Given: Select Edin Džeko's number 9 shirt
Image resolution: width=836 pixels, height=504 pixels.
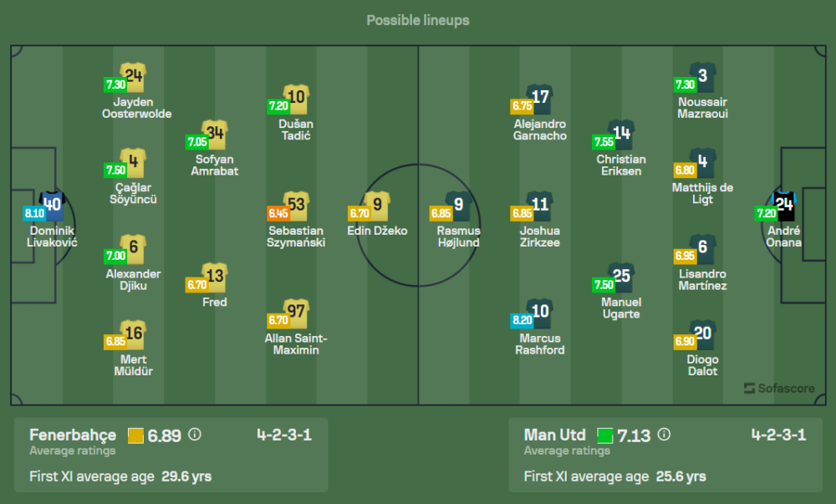Looking at the screenshot, I should (378, 205).
